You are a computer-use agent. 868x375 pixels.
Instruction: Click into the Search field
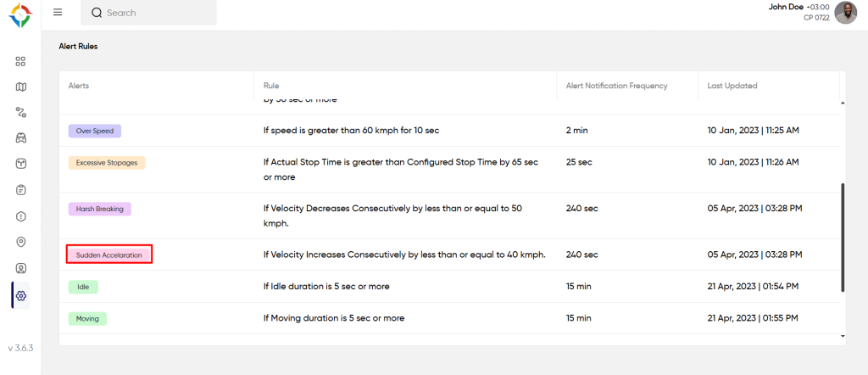coord(148,13)
